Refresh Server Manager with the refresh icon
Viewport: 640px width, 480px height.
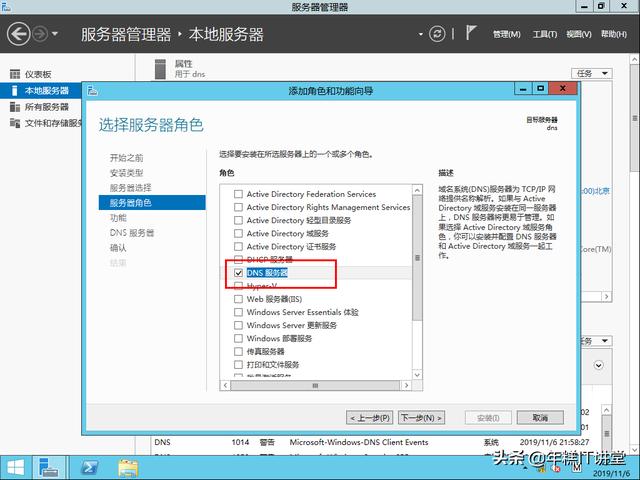click(x=437, y=34)
